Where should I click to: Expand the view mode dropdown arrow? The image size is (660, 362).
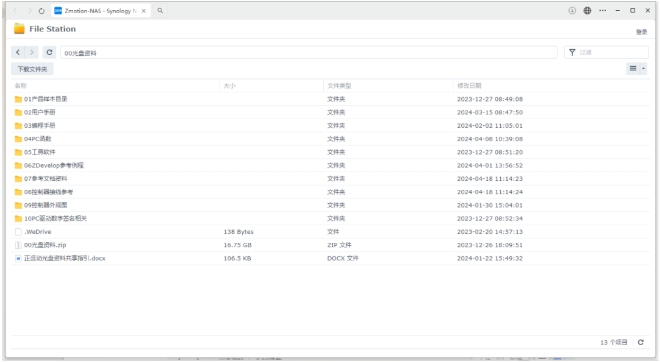[x=643, y=68]
